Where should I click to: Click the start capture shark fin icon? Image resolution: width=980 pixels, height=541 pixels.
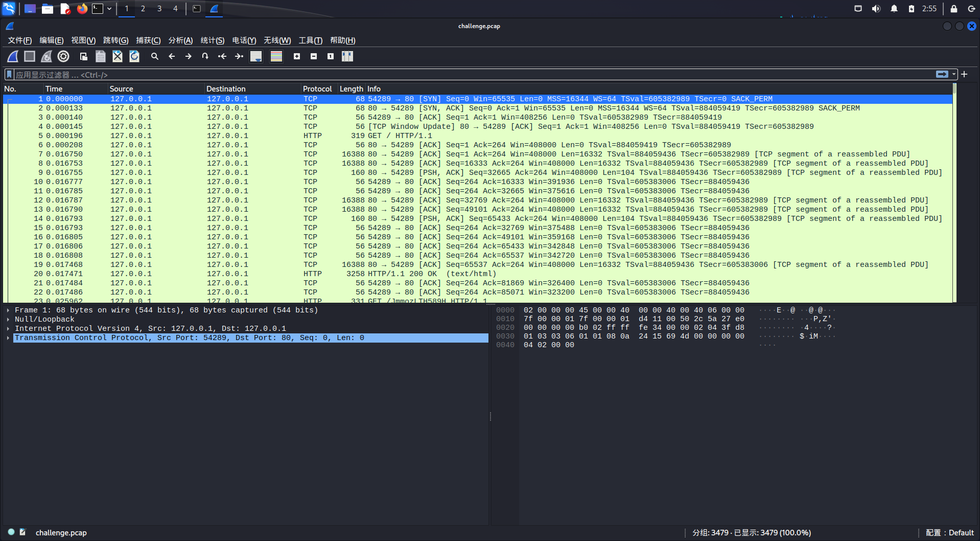coord(13,56)
